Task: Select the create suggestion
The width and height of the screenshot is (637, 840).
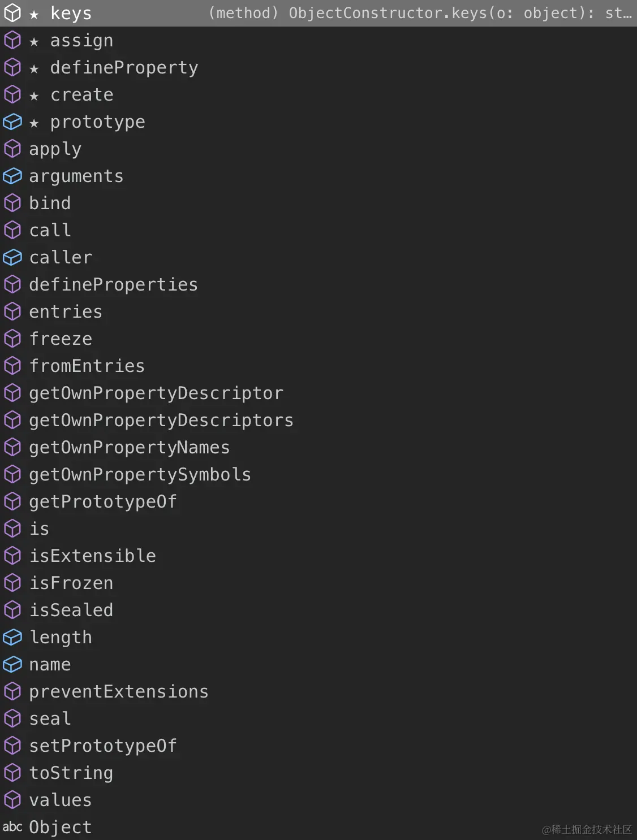Action: [318, 94]
